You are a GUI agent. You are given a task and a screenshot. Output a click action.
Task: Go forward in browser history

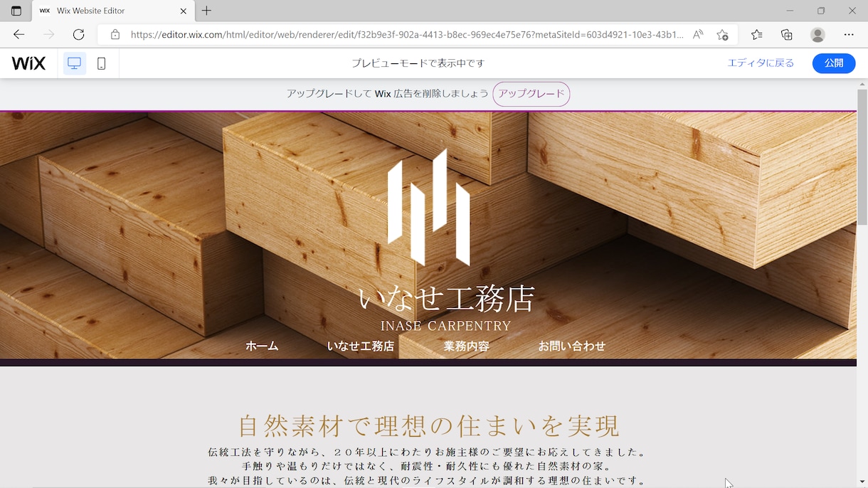pyautogui.click(x=48, y=34)
